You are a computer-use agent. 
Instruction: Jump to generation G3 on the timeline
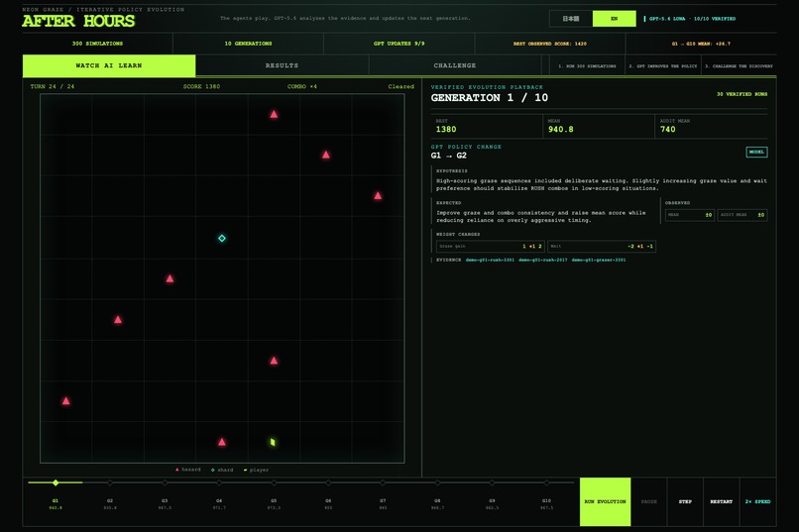165,494
